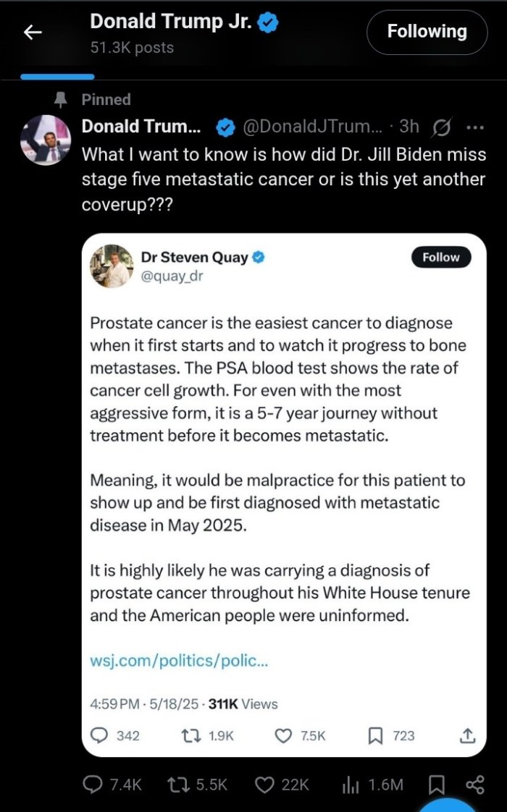View analytics showing 1.6M views

pos(372,785)
